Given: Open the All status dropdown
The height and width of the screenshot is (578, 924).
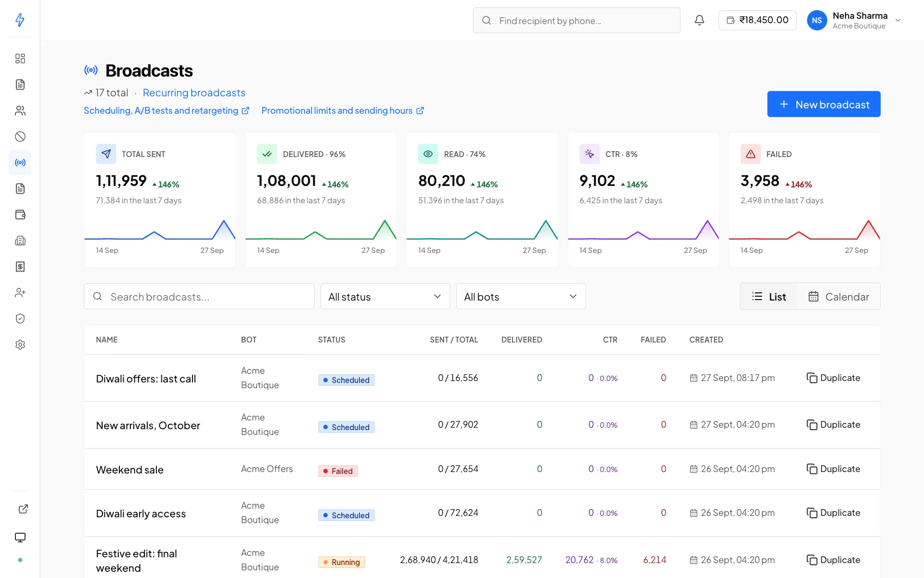Looking at the screenshot, I should coord(385,296).
